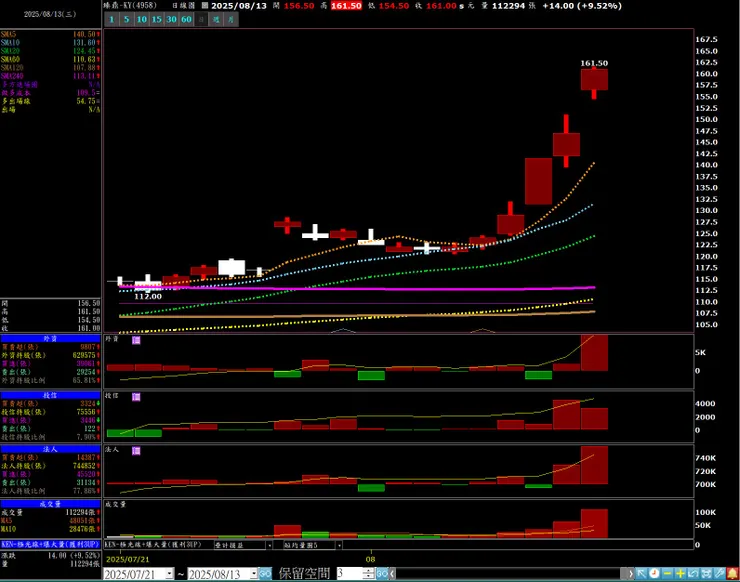Click the 08 month marker on time axis
Image resolution: width=740 pixels, height=582 pixels.
tap(370, 559)
